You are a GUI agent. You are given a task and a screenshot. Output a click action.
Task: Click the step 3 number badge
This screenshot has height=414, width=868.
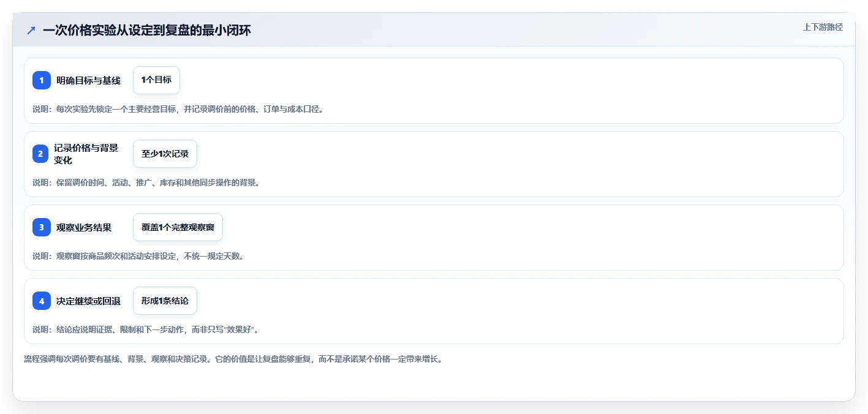(x=42, y=227)
